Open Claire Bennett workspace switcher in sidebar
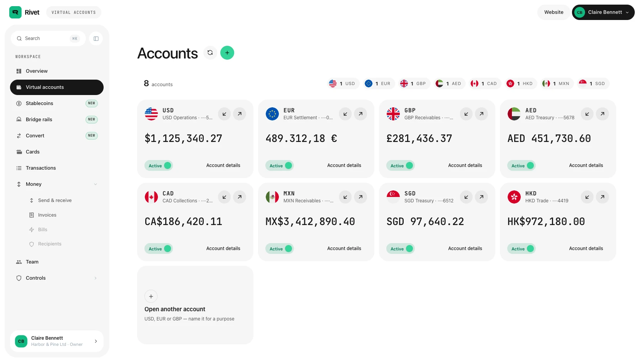This screenshot has width=644, height=362. pos(57,341)
